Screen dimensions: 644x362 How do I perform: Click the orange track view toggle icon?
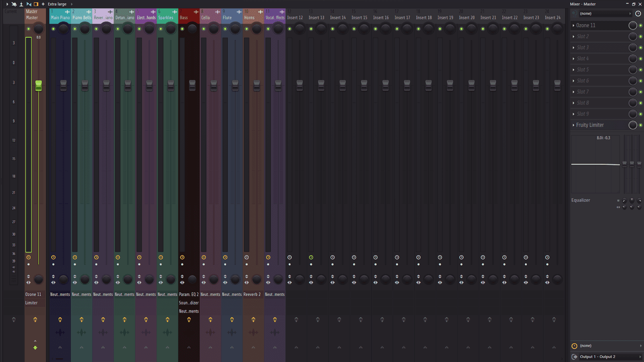36,4
